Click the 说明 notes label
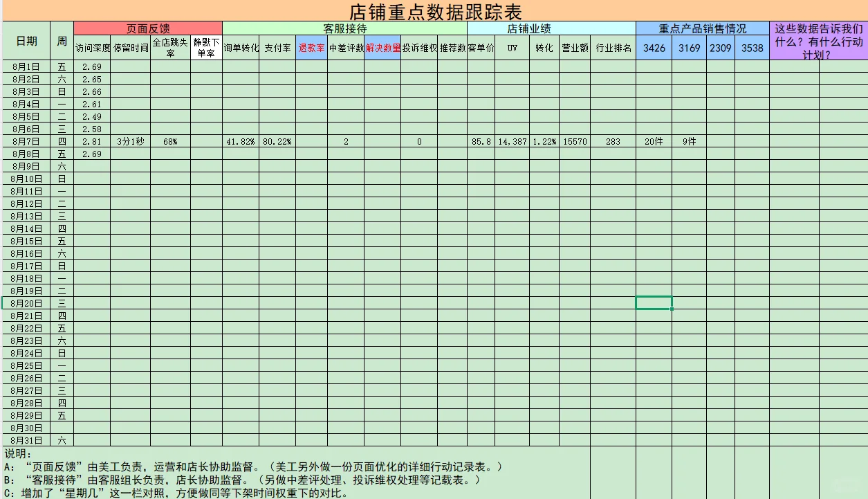 (x=18, y=453)
